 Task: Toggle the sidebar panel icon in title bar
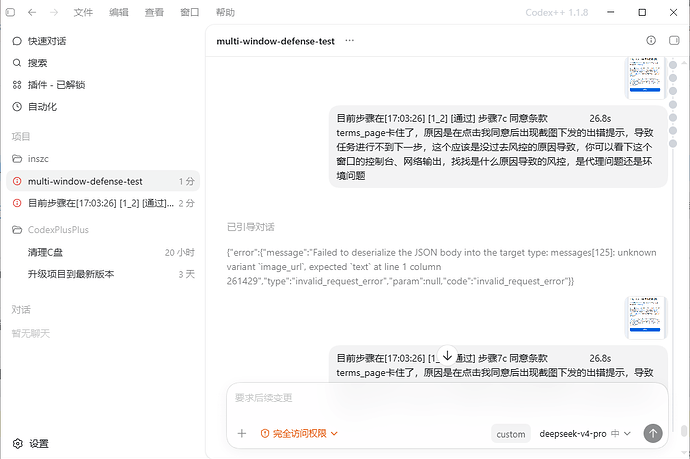(x=10, y=12)
